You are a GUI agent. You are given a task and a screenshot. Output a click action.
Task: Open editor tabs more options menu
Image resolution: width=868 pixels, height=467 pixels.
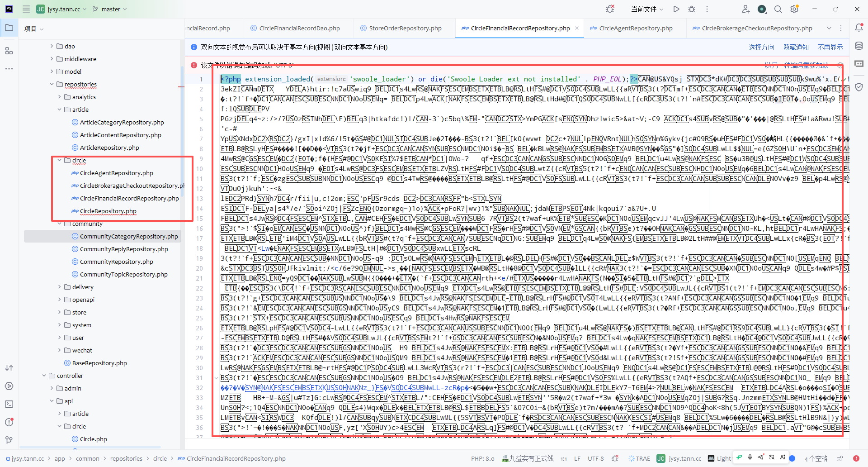pyautogui.click(x=841, y=28)
